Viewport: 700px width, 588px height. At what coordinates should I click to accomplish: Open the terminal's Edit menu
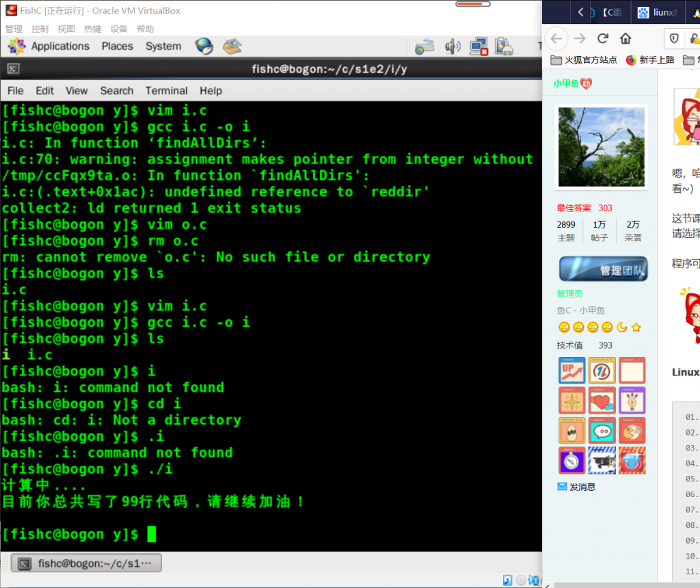pyautogui.click(x=44, y=90)
